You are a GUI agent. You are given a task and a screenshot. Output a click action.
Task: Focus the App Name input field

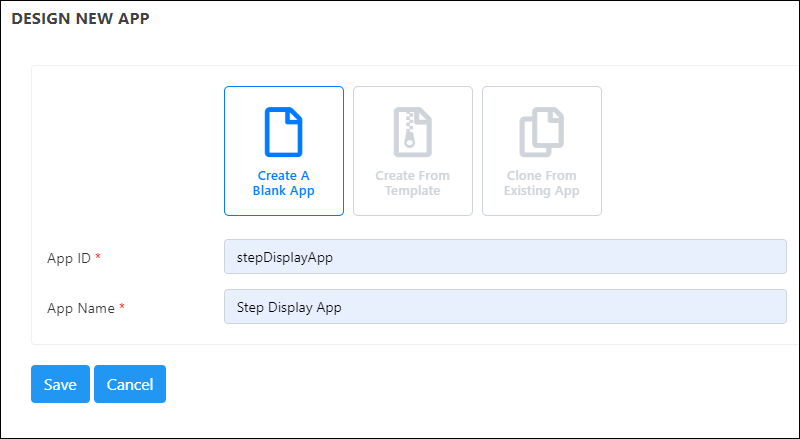(x=505, y=306)
